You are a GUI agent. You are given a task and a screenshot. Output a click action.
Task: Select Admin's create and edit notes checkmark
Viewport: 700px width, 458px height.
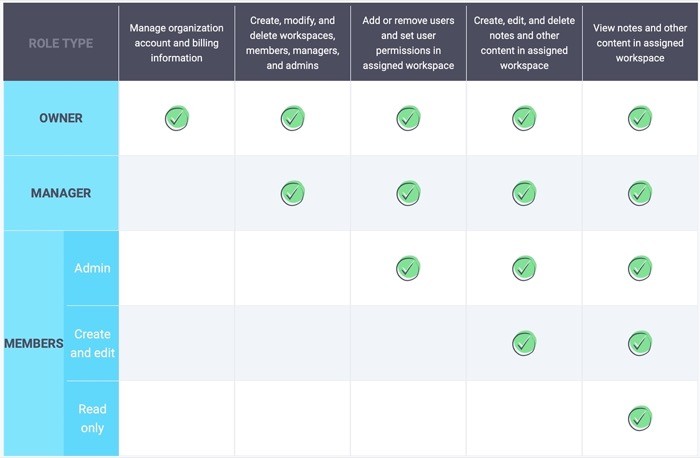(x=524, y=268)
